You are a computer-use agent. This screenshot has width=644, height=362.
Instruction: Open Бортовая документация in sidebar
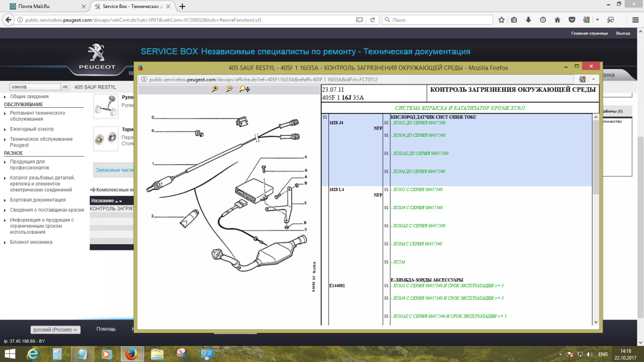pos(38,200)
